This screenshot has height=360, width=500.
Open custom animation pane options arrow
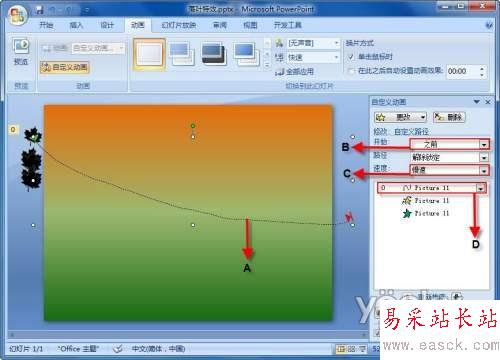(477, 102)
